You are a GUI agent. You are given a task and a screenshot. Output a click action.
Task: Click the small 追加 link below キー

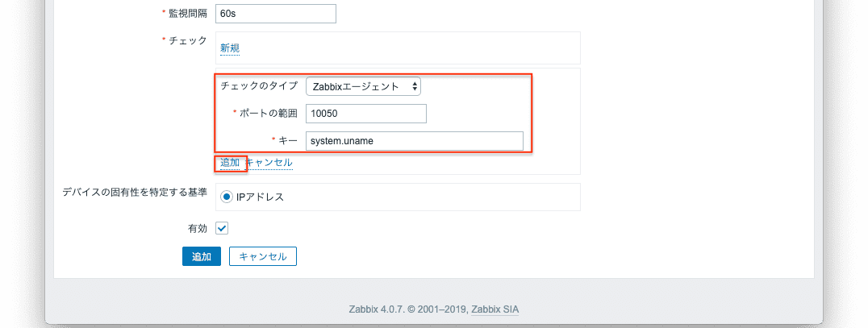click(230, 163)
